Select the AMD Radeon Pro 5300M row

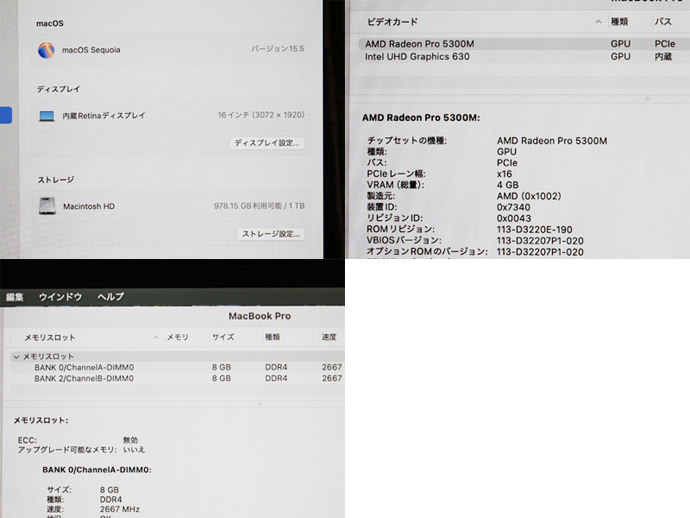pyautogui.click(x=524, y=44)
